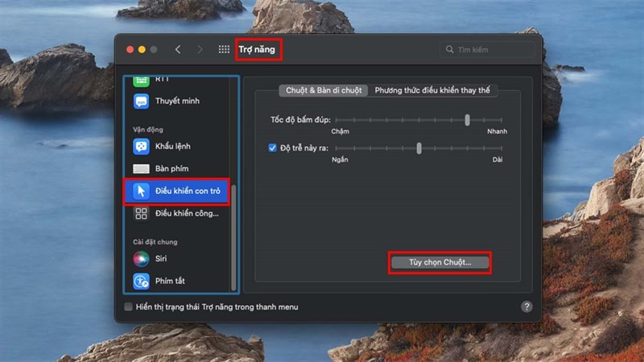
Task: Open help with question mark button
Action: pyautogui.click(x=526, y=306)
